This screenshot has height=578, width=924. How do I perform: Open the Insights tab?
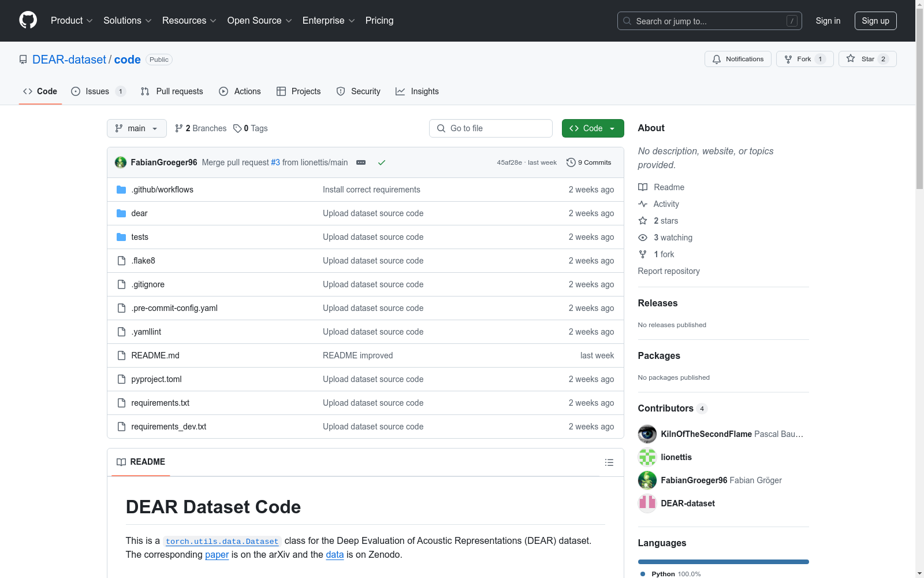(x=418, y=91)
